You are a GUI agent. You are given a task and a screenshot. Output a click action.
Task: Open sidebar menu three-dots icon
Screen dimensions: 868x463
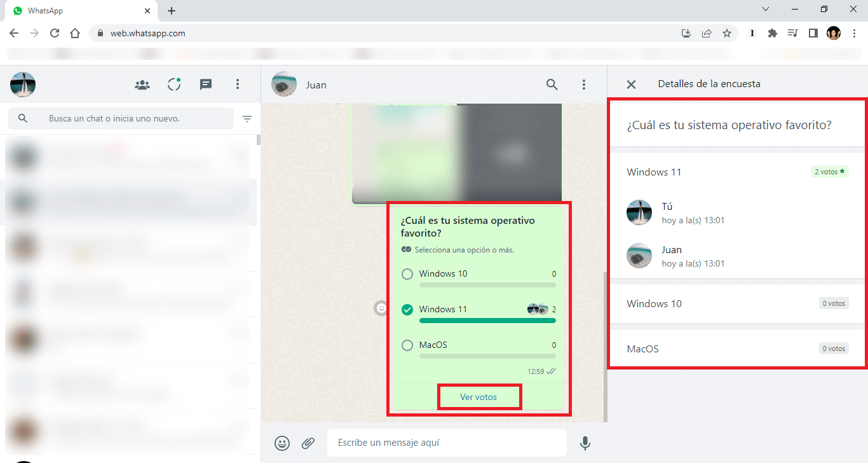click(x=238, y=84)
